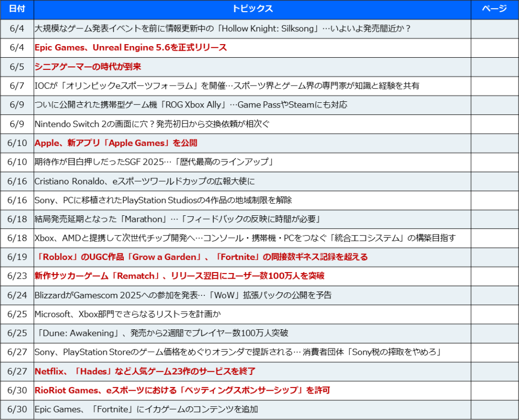Click the 6/16 date beside Cristiano Ronaldo row

[x=17, y=181]
